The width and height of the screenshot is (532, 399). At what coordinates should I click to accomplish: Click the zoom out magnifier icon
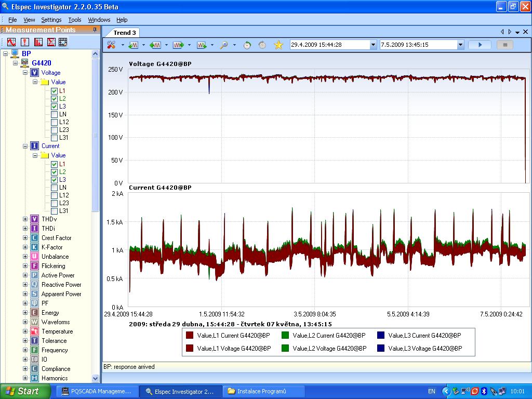[224, 45]
